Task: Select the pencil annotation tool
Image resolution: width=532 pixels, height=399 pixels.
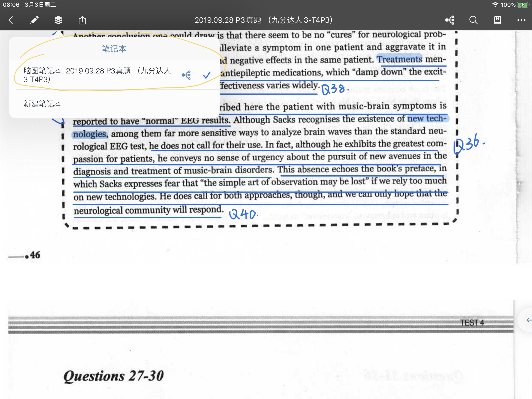Action: [34, 20]
